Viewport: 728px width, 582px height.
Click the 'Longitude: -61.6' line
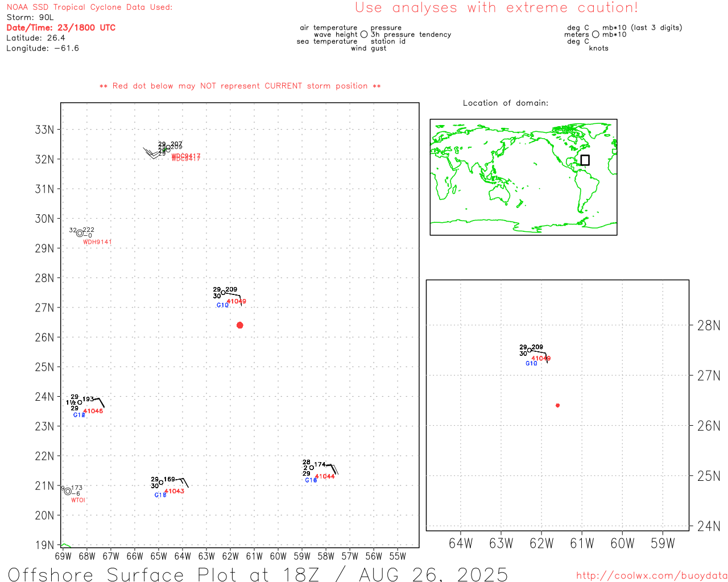coord(43,48)
